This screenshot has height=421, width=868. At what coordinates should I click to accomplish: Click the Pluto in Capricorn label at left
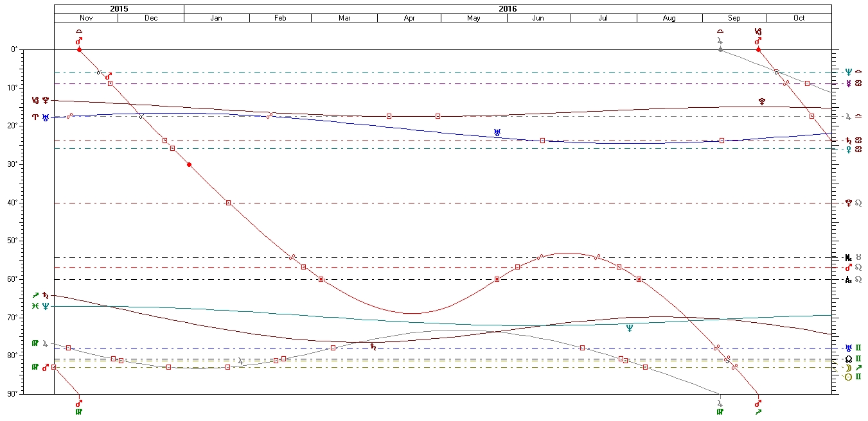pyautogui.click(x=40, y=101)
